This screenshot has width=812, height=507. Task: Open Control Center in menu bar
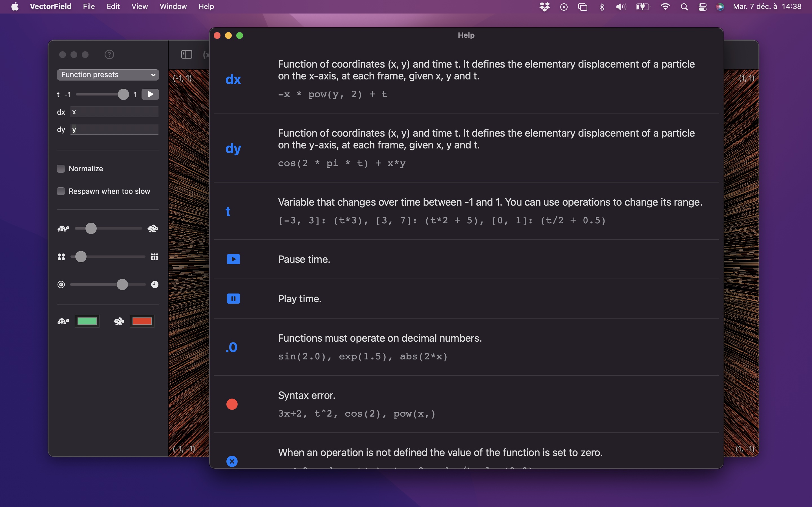(702, 7)
